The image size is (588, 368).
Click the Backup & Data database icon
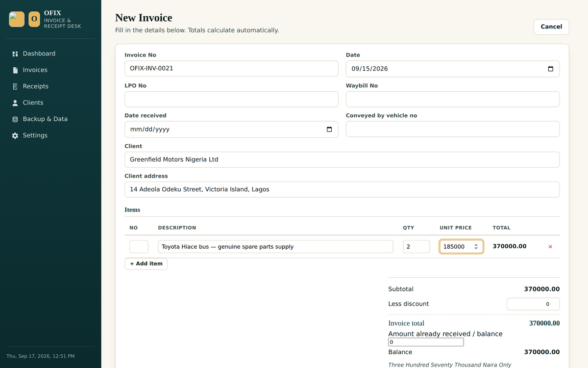15,119
